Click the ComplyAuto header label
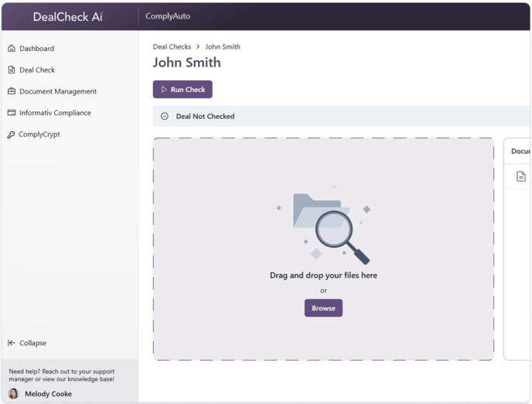Viewport: 532px width, 404px height. click(x=168, y=16)
